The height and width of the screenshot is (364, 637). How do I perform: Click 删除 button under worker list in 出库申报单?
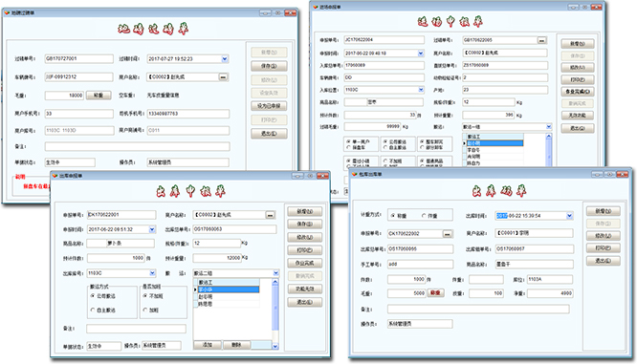[236, 345]
